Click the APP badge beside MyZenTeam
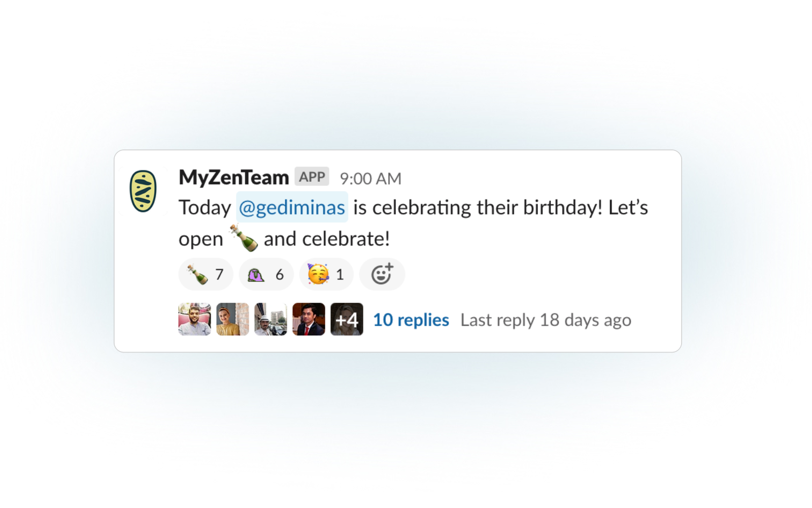The width and height of the screenshot is (812, 508). point(312,177)
